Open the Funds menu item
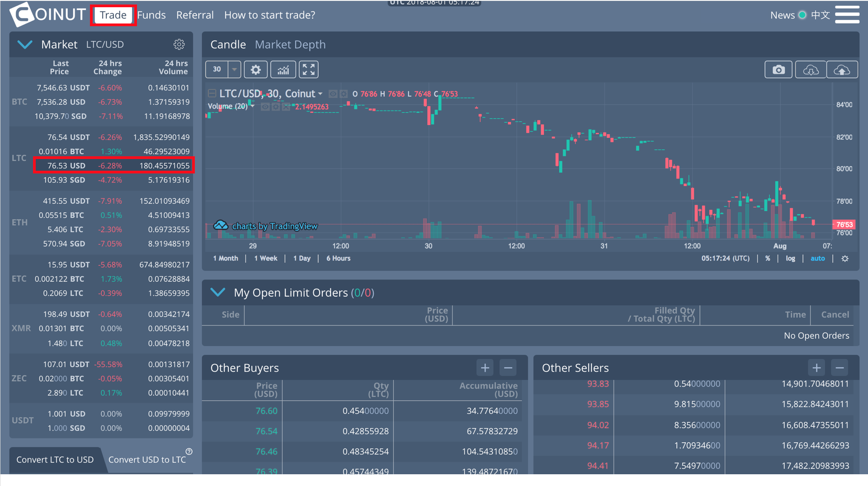The height and width of the screenshot is (486, 868). tap(151, 15)
